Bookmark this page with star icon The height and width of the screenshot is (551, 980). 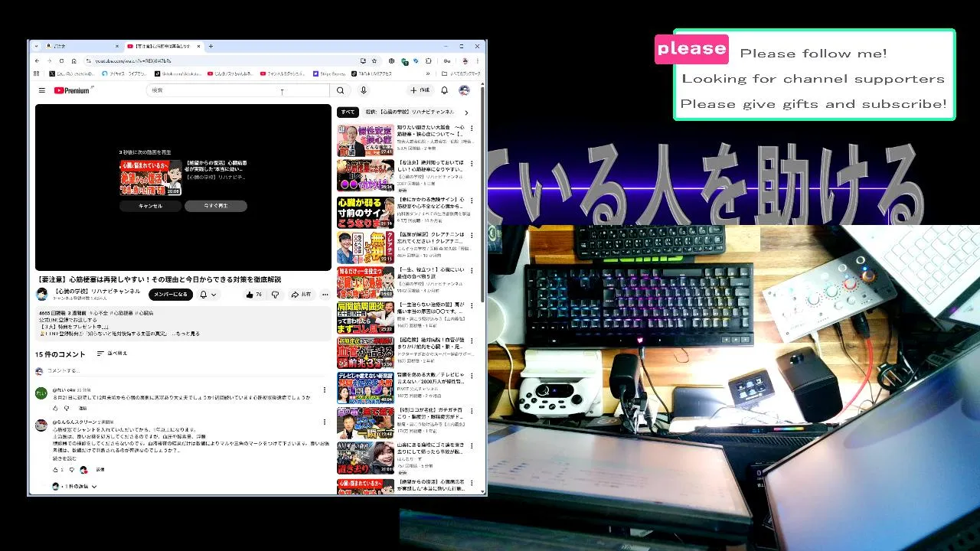374,60
